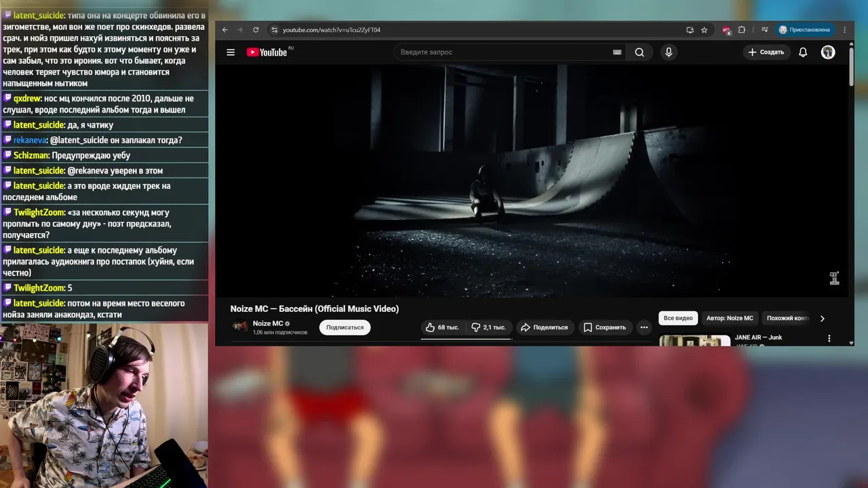The height and width of the screenshot is (488, 868).
Task: Click video title 'Noize MC — Бассейн'
Action: [315, 308]
